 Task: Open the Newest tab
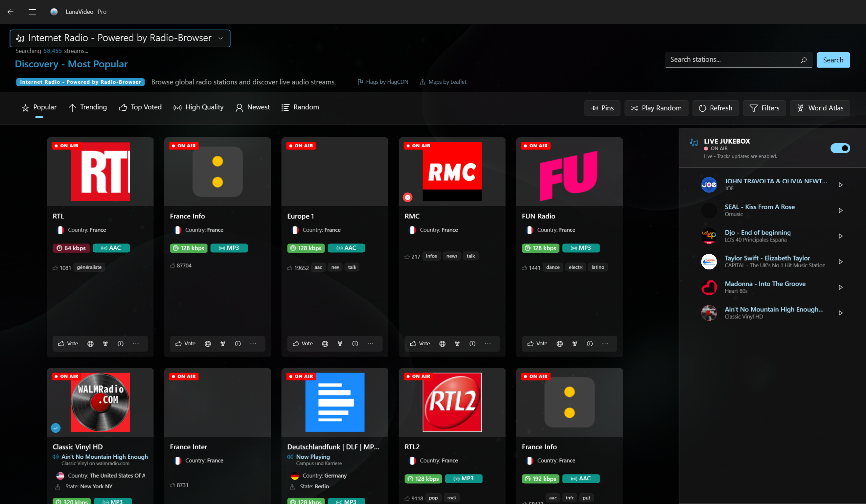coord(253,107)
